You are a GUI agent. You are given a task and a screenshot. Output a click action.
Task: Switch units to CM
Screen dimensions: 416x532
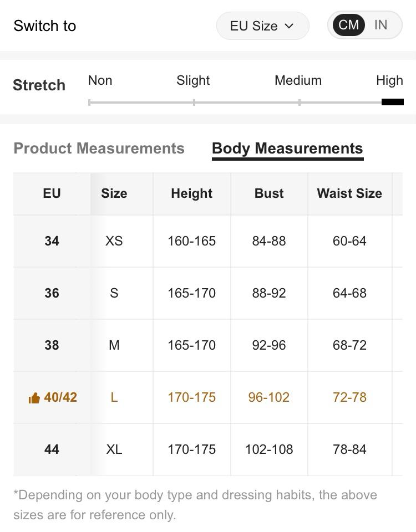pyautogui.click(x=348, y=25)
